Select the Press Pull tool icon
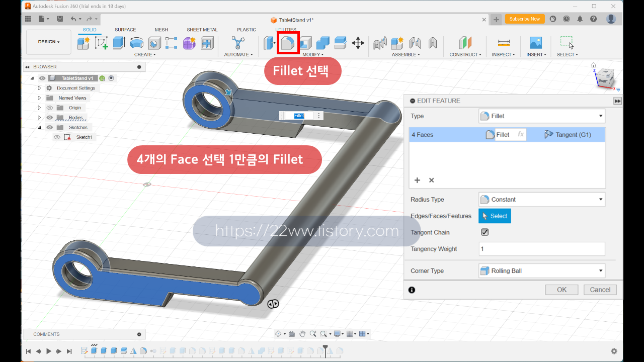The width and height of the screenshot is (644, 362). [x=269, y=43]
